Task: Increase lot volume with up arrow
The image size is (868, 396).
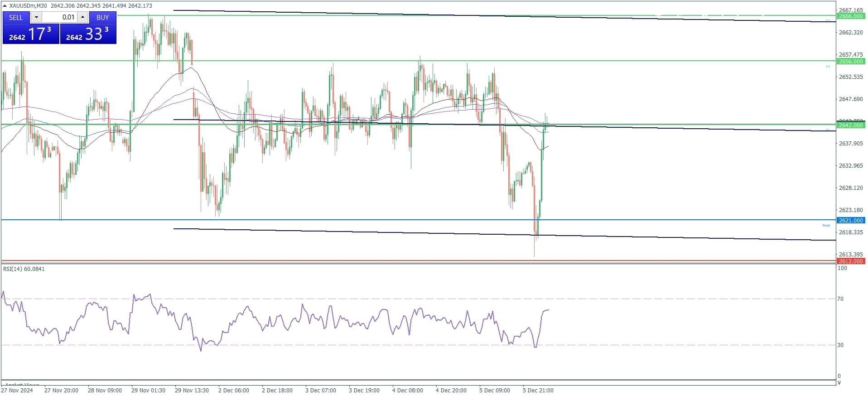Action: 82,17
